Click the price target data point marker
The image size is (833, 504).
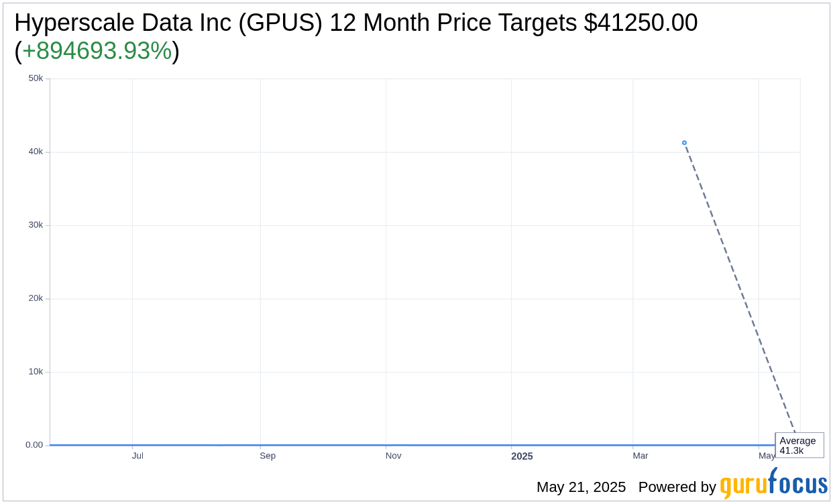tap(684, 143)
